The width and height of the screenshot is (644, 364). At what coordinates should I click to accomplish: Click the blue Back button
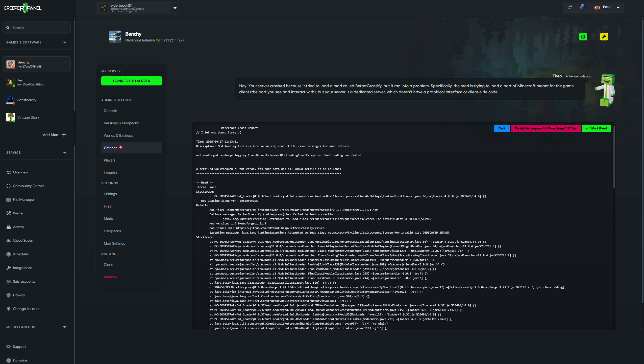[502, 128]
